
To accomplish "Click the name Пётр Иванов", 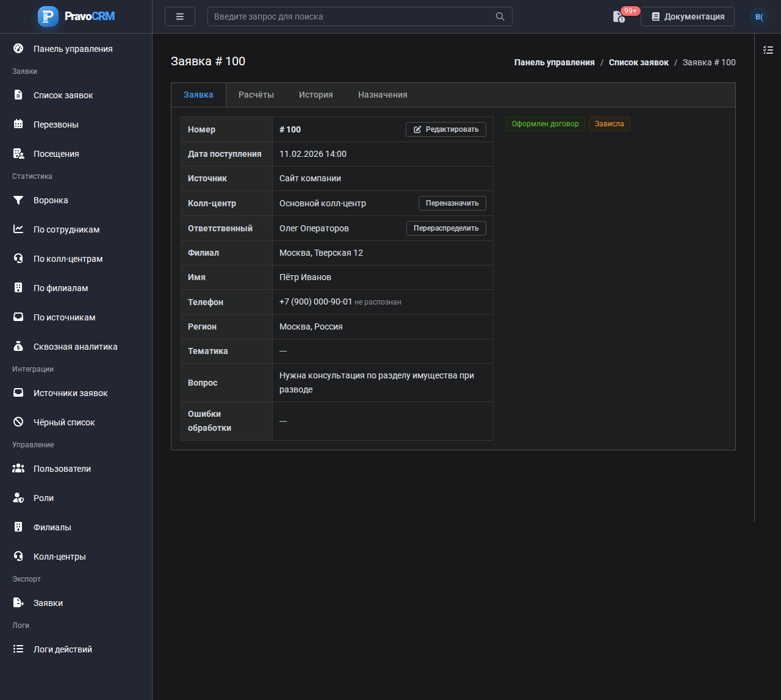I will tap(305, 277).
